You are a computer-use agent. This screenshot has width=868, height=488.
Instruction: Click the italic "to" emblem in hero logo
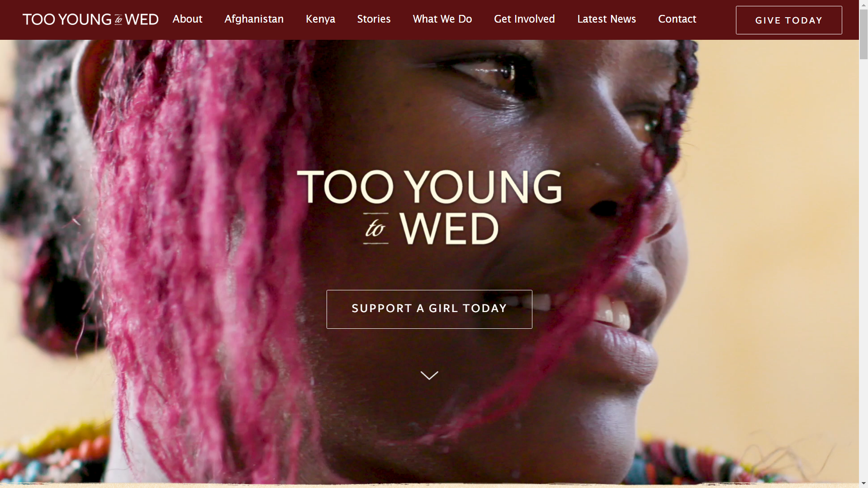tap(375, 228)
